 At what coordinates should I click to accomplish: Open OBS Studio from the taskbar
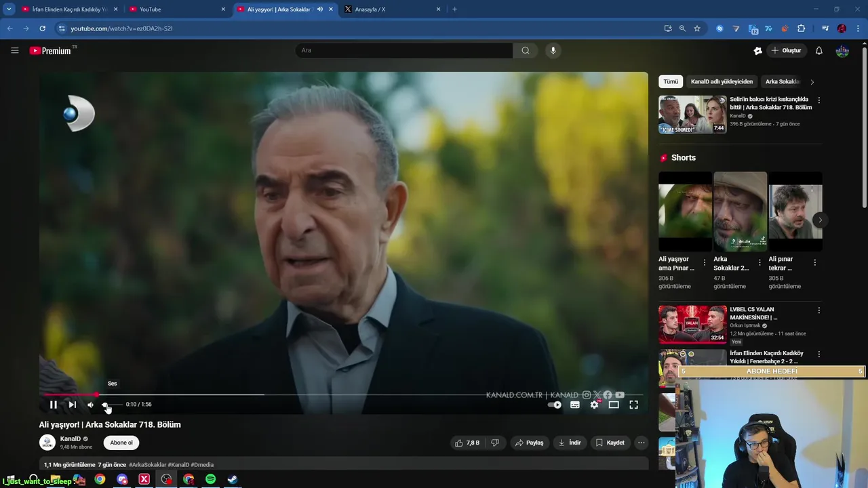click(x=166, y=479)
